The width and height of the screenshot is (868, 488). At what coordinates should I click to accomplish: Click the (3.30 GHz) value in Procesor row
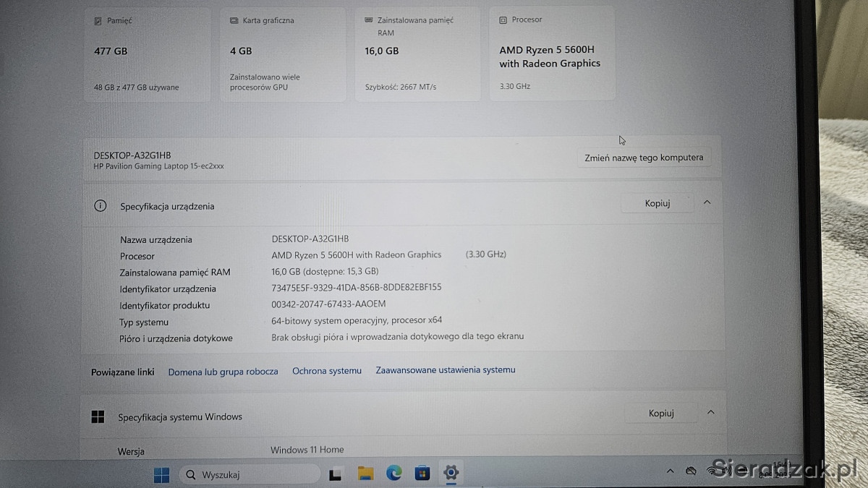[x=486, y=254]
